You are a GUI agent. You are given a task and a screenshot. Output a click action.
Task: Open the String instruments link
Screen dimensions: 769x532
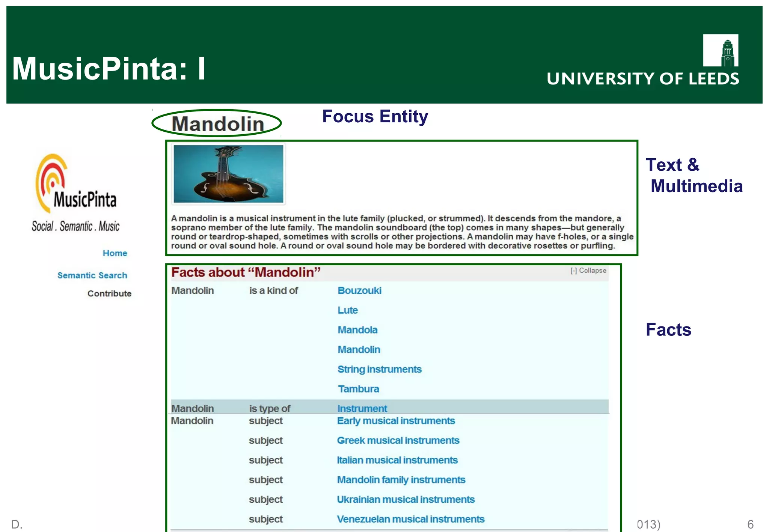coord(380,370)
